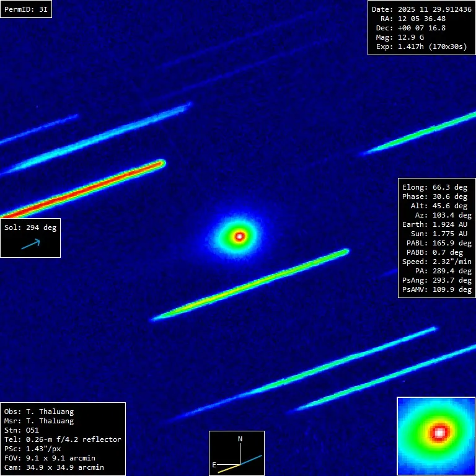476x476 pixels.
Task: Click the PermID: 3I label
Action: pyautogui.click(x=26, y=9)
